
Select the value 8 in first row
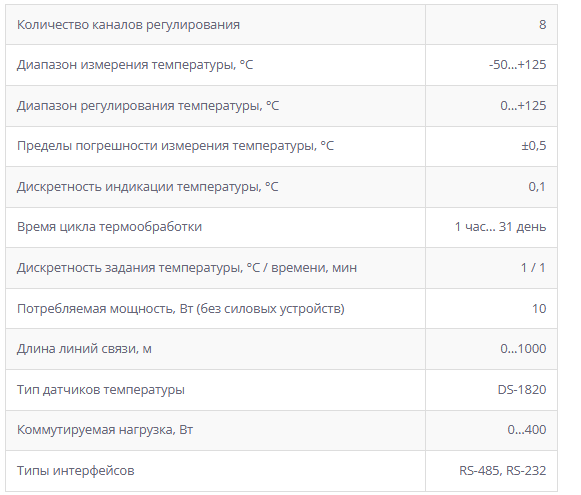[542, 24]
